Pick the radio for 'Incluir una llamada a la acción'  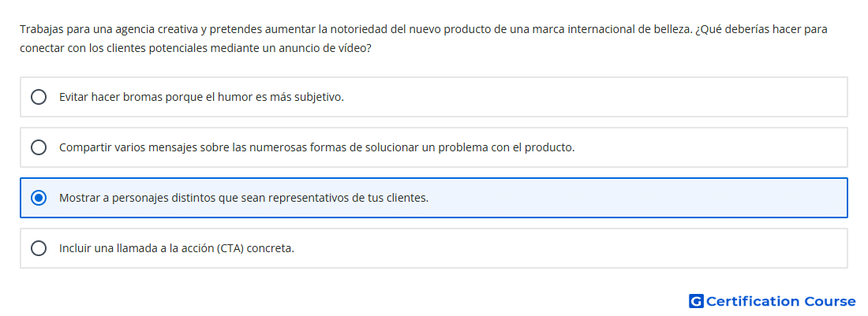[x=39, y=248]
